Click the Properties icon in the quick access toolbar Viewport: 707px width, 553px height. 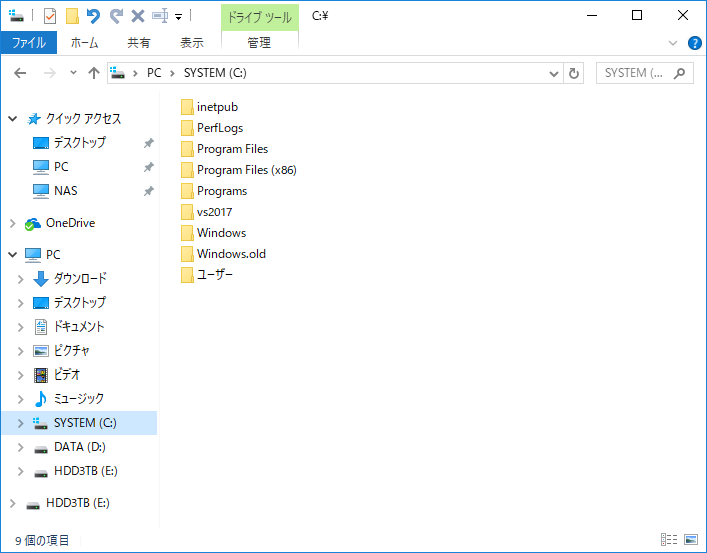pos(50,16)
